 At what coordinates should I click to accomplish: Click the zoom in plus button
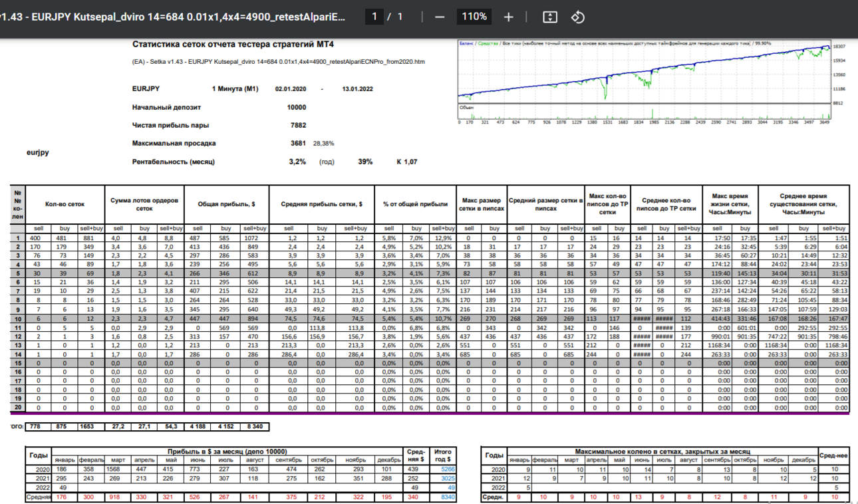(509, 17)
